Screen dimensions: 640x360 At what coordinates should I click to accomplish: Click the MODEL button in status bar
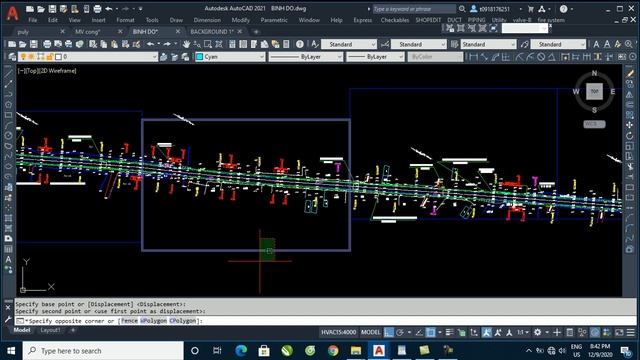[371, 332]
